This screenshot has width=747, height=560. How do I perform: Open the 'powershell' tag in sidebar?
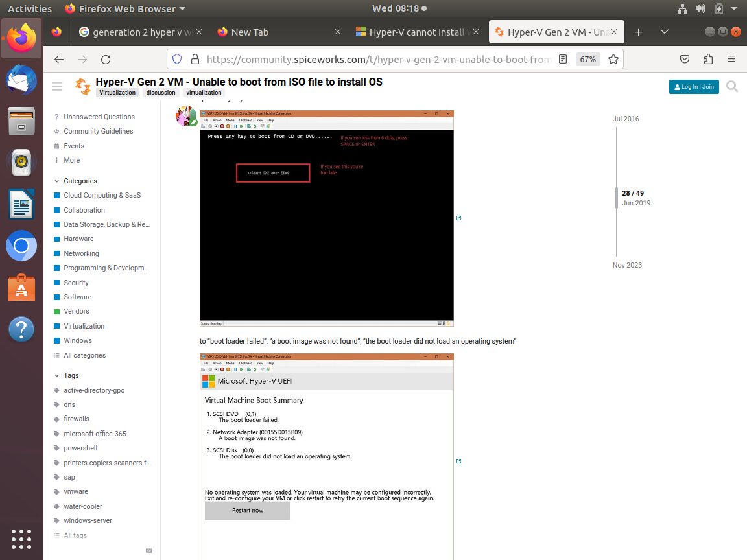[x=80, y=448]
